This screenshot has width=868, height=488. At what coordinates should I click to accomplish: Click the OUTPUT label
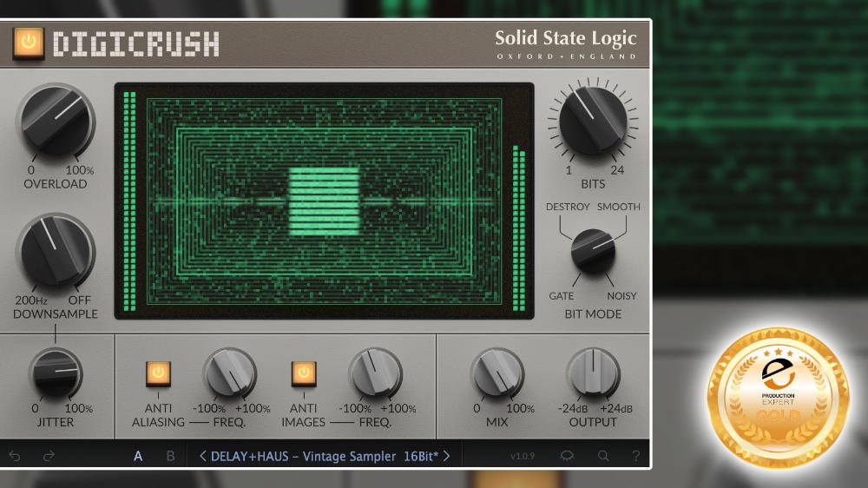coord(593,422)
